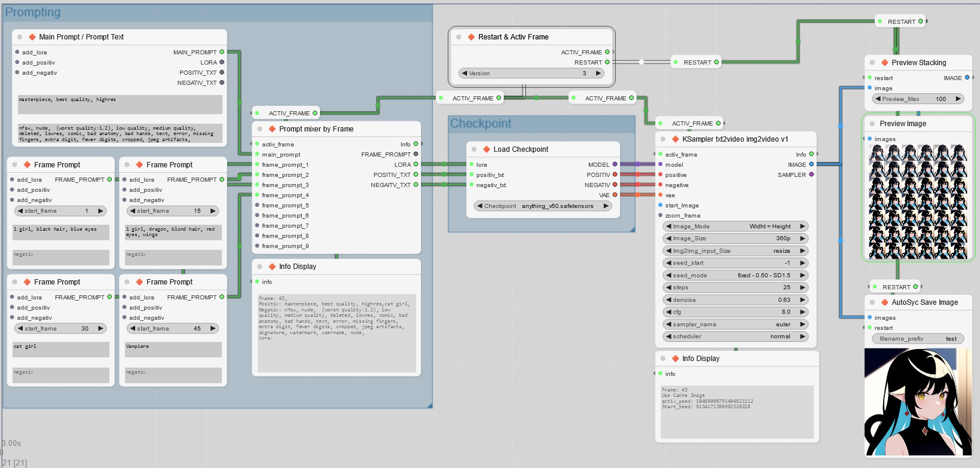Open the Image_Mode Widht = Height selector
Image resolution: width=980 pixels, height=468 pixels.
pos(735,227)
